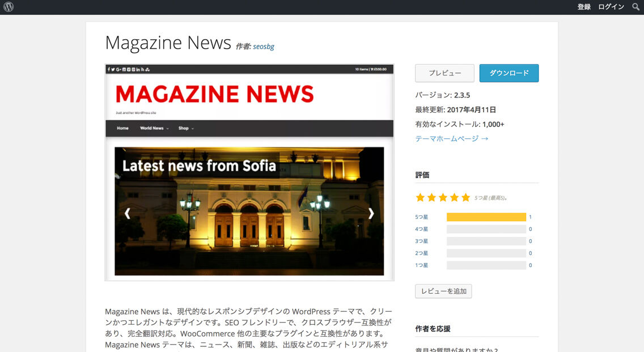This screenshot has width=644, height=352.
Task: Open the 3つ星 reviews link
Action: pos(421,241)
